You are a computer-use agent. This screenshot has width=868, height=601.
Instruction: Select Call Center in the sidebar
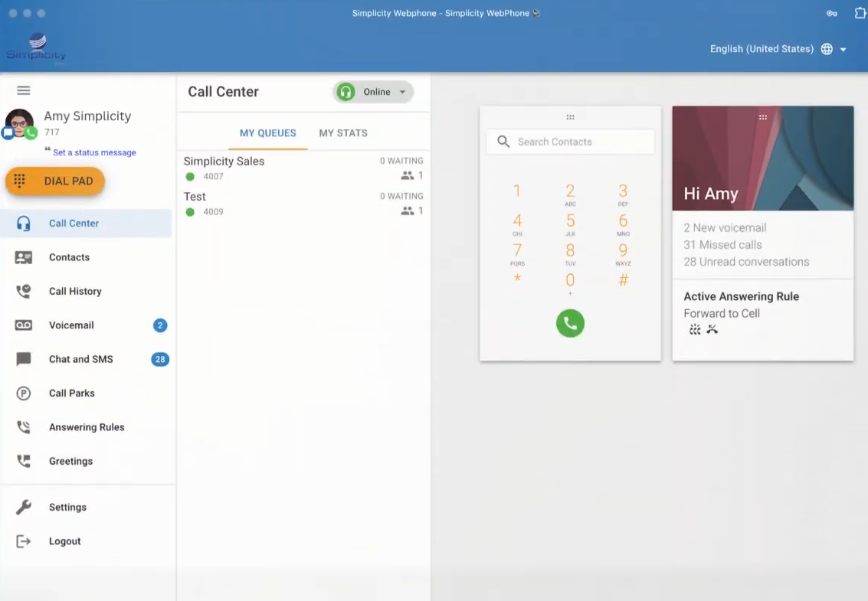pos(86,223)
